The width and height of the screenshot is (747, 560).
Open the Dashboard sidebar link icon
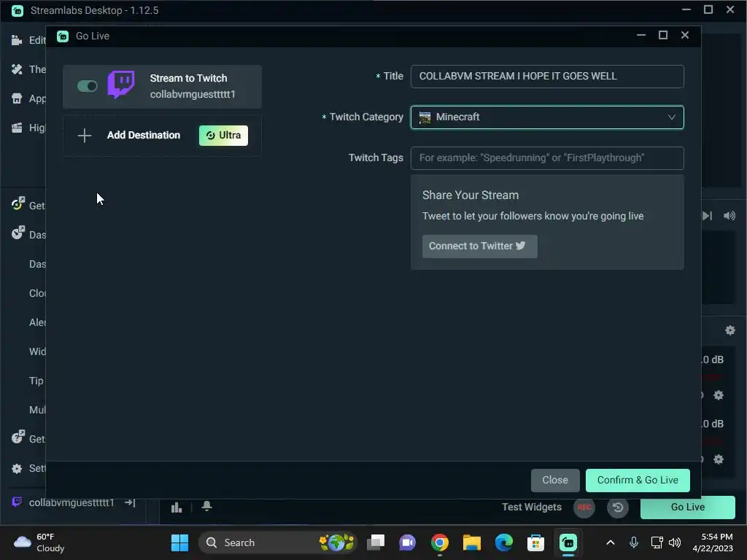(x=18, y=233)
